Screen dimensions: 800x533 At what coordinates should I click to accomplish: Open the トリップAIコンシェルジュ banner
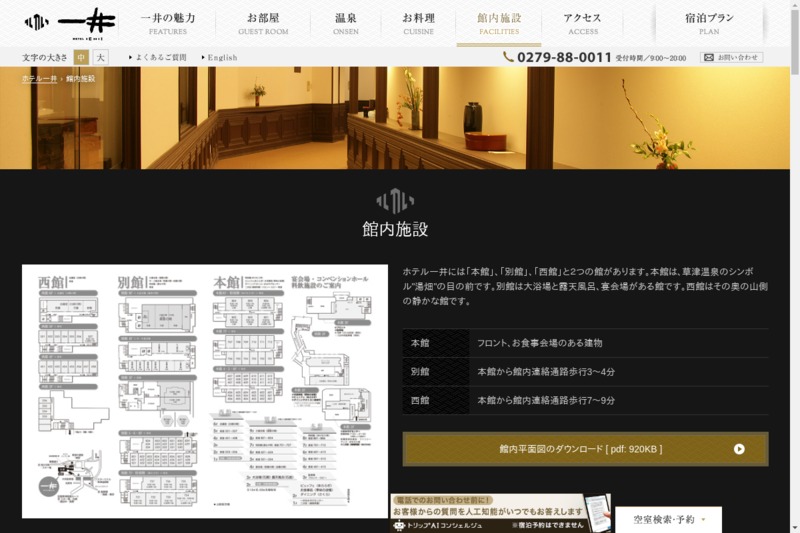[x=490, y=512]
